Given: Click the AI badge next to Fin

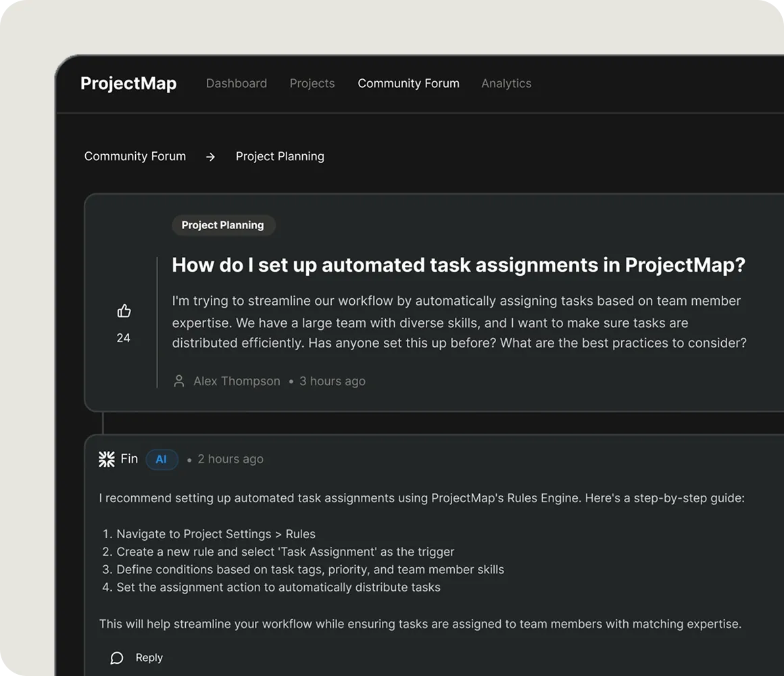Looking at the screenshot, I should click(162, 459).
